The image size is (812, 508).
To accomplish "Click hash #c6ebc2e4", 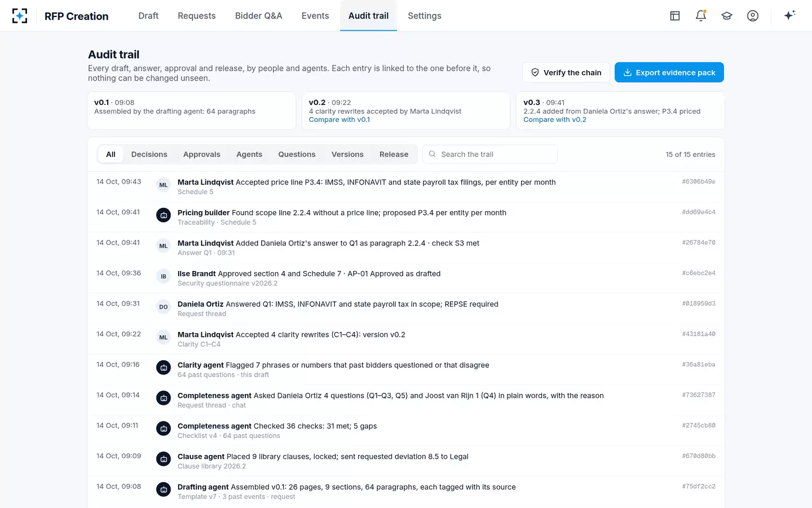I will [x=699, y=273].
